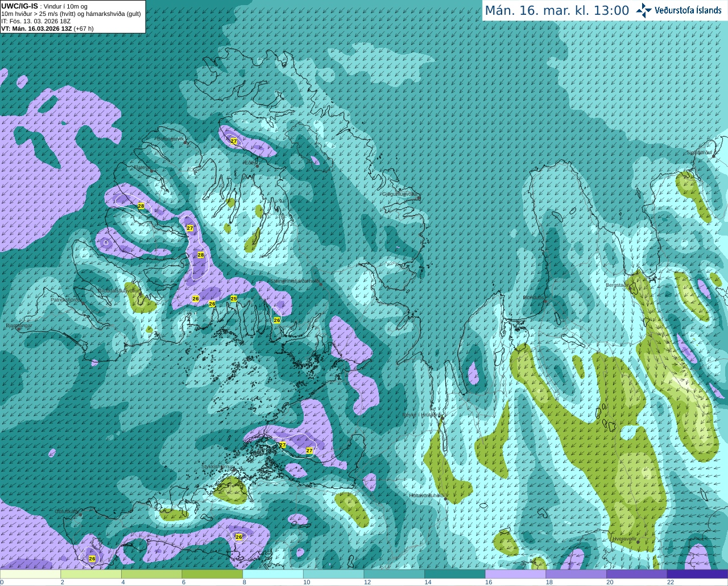Click the yellow 26 gust marker below Ólafsvík
The image size is (728, 586).
[92, 559]
